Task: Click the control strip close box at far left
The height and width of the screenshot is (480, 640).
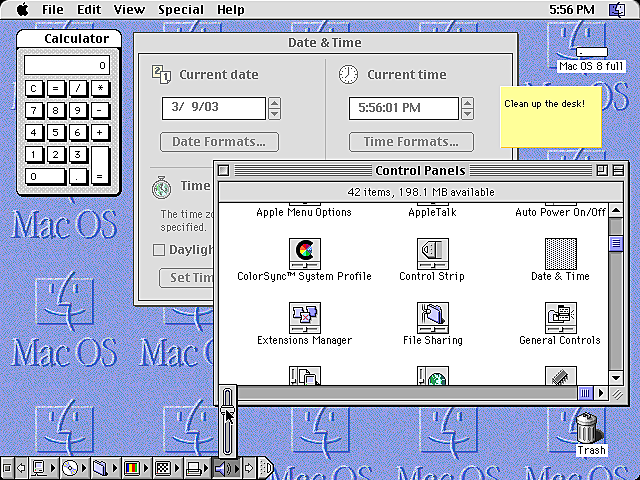Action: 7,467
